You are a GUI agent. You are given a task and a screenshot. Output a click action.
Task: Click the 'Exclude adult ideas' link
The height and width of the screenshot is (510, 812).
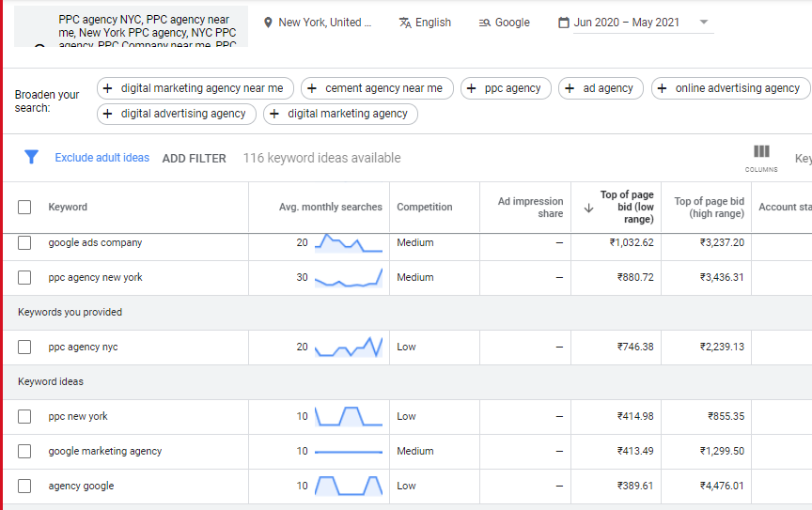(101, 158)
